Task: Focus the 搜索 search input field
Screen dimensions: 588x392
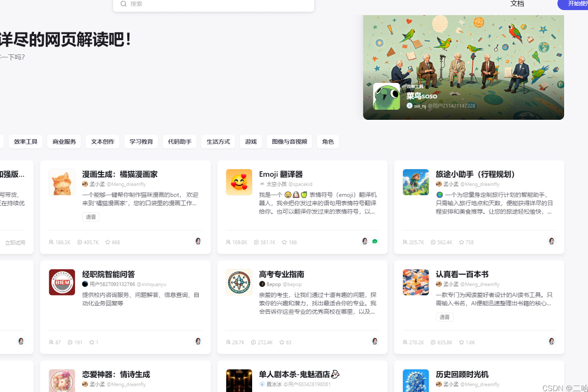Action: (214, 4)
